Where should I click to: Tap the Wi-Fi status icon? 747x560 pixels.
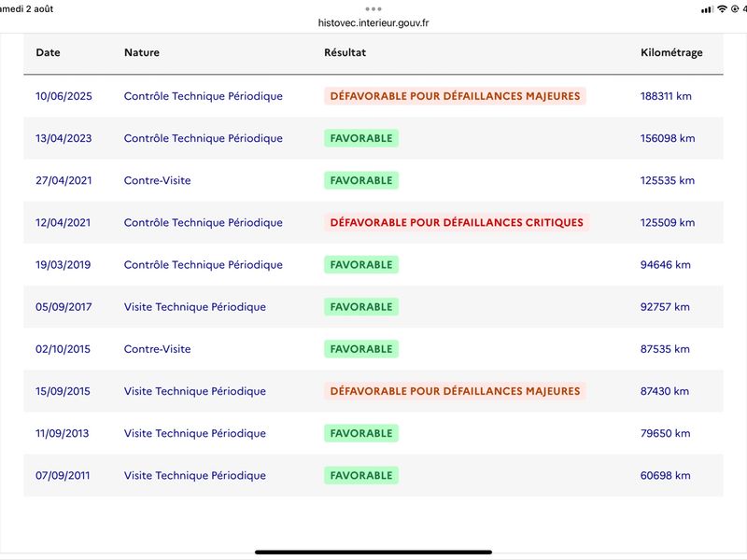coord(722,9)
